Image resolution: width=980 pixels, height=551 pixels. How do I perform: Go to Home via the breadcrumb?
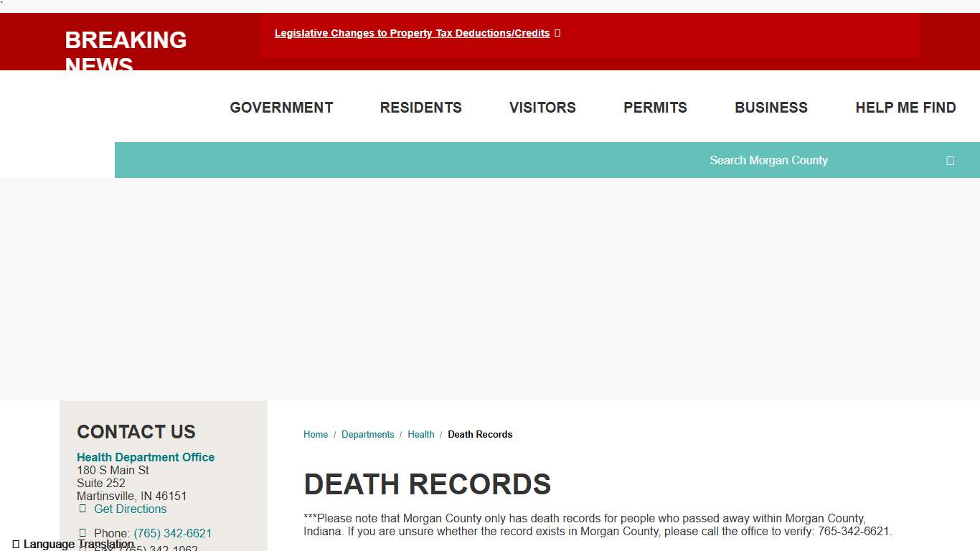pos(316,434)
